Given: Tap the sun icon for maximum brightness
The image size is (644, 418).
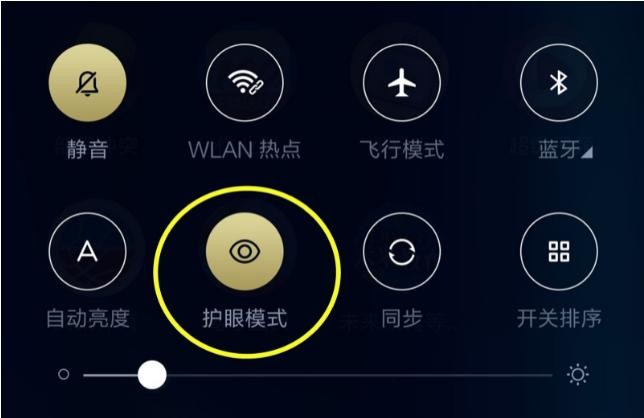Looking at the screenshot, I should [x=577, y=374].
